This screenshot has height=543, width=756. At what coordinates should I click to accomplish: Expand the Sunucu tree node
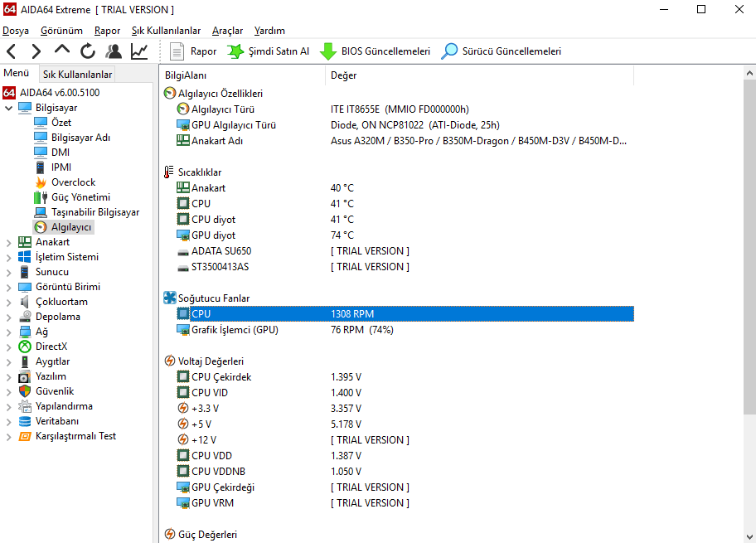click(x=8, y=273)
